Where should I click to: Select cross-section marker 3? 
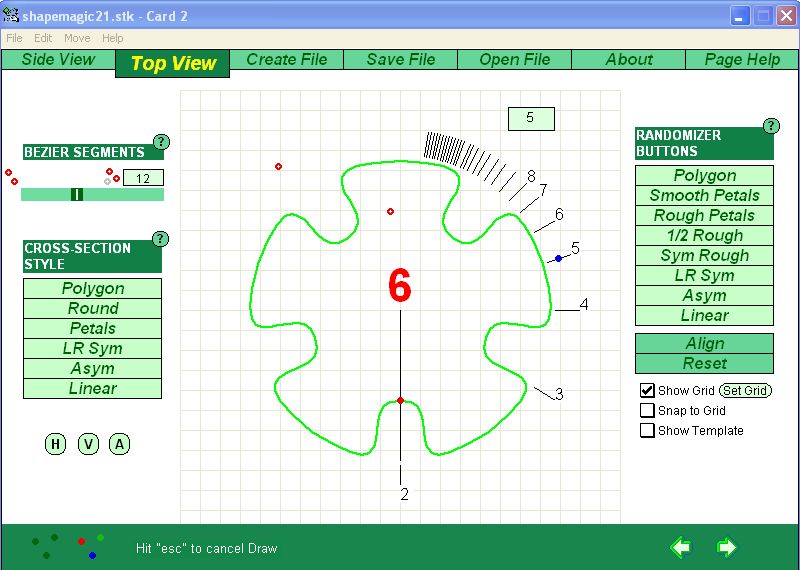[x=559, y=394]
